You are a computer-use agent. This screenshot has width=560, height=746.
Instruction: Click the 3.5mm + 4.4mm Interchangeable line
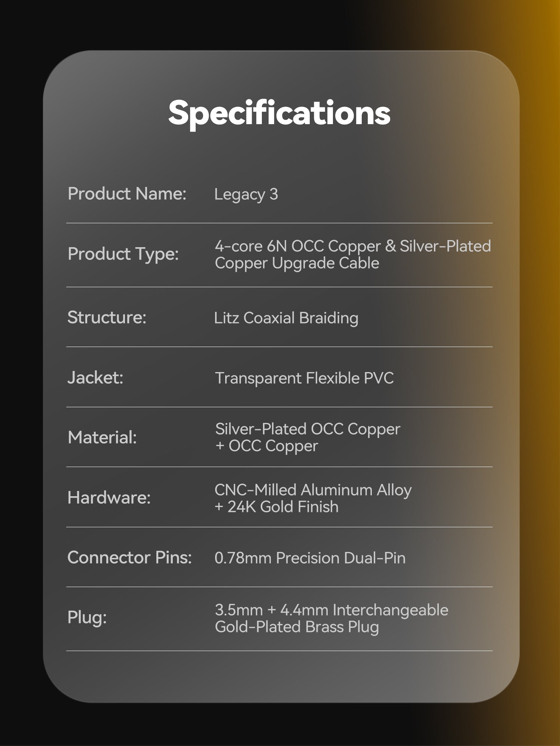(x=331, y=610)
